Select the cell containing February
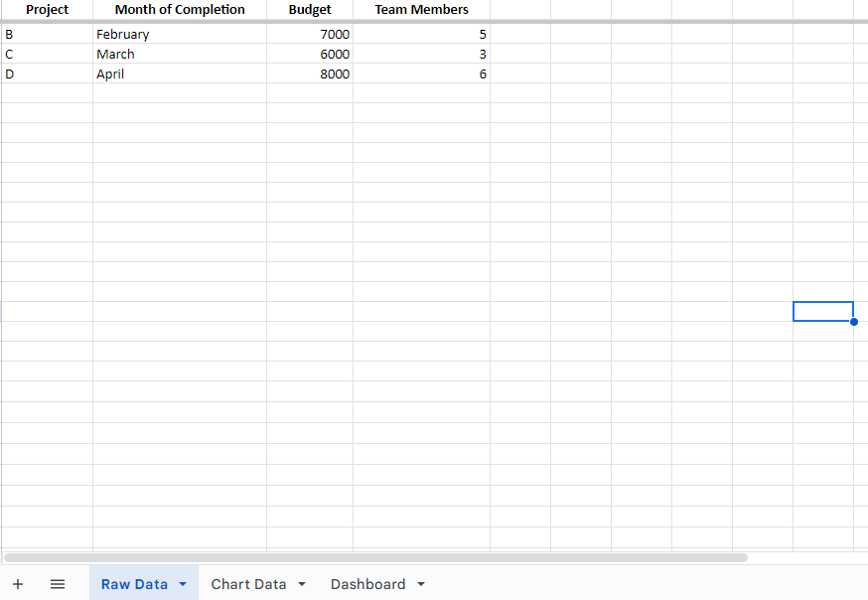This screenshot has height=600, width=868. click(x=180, y=34)
